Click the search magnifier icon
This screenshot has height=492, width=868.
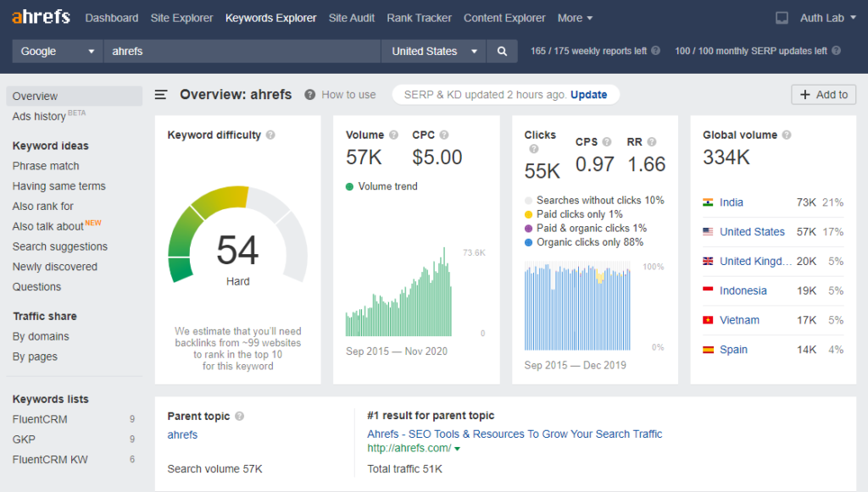pyautogui.click(x=502, y=51)
